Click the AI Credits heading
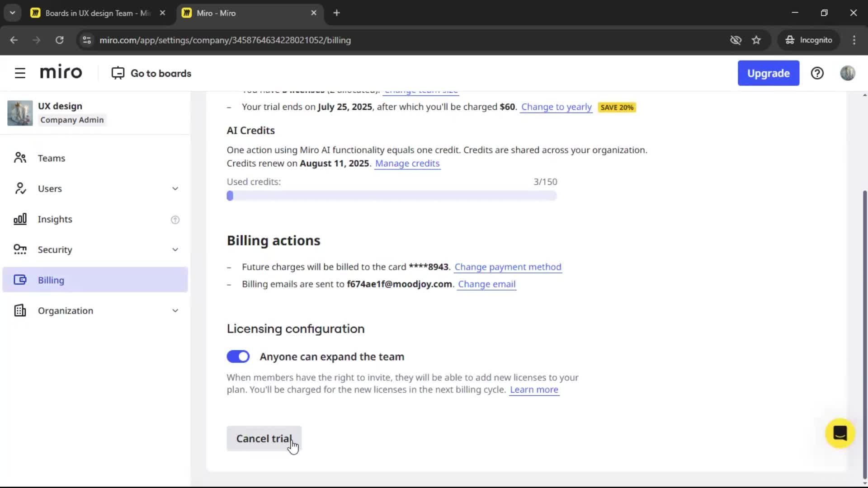The image size is (868, 488). (x=251, y=131)
